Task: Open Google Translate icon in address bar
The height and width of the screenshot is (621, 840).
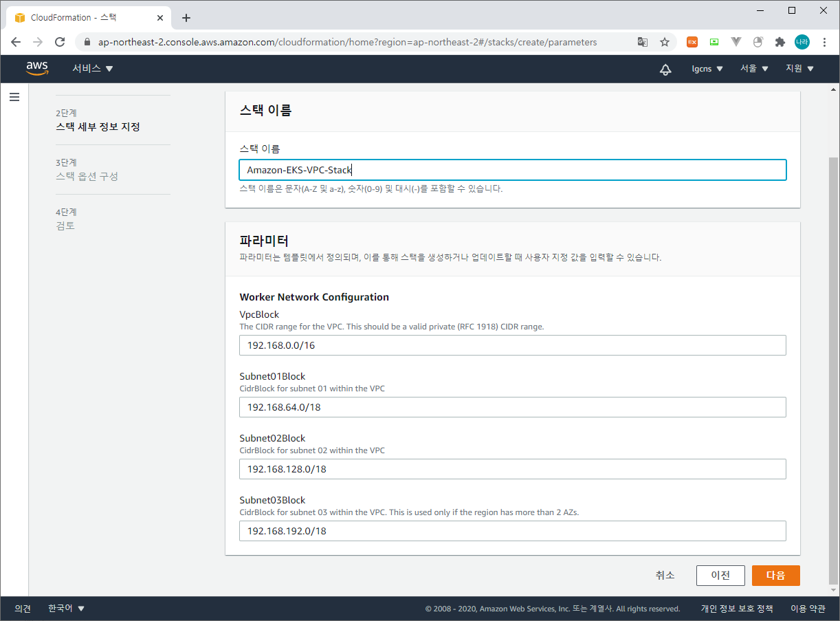Action: (x=643, y=42)
